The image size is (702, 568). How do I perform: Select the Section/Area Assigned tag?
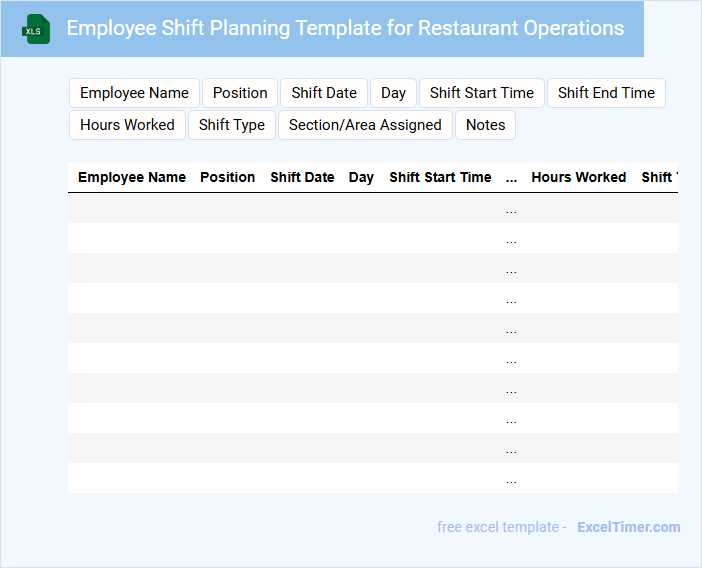pyautogui.click(x=365, y=125)
